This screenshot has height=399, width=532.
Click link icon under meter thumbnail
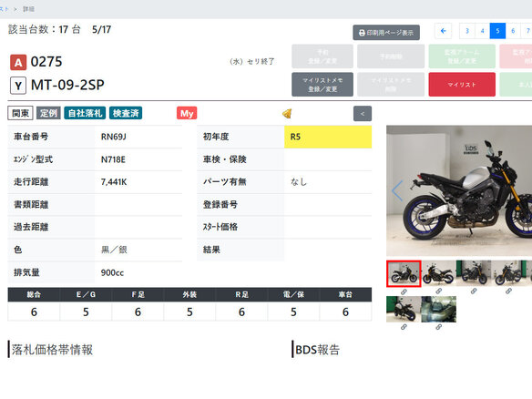(x=439, y=327)
